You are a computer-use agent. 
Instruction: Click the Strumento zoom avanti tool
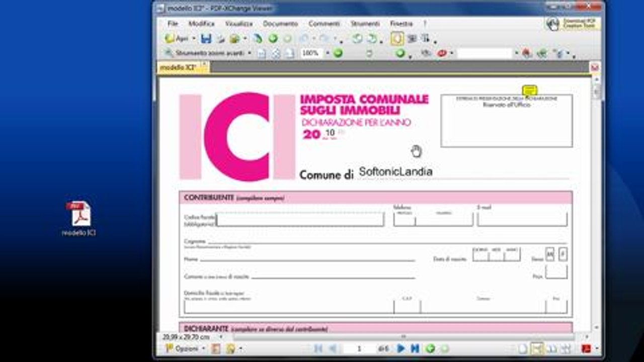[x=205, y=53]
